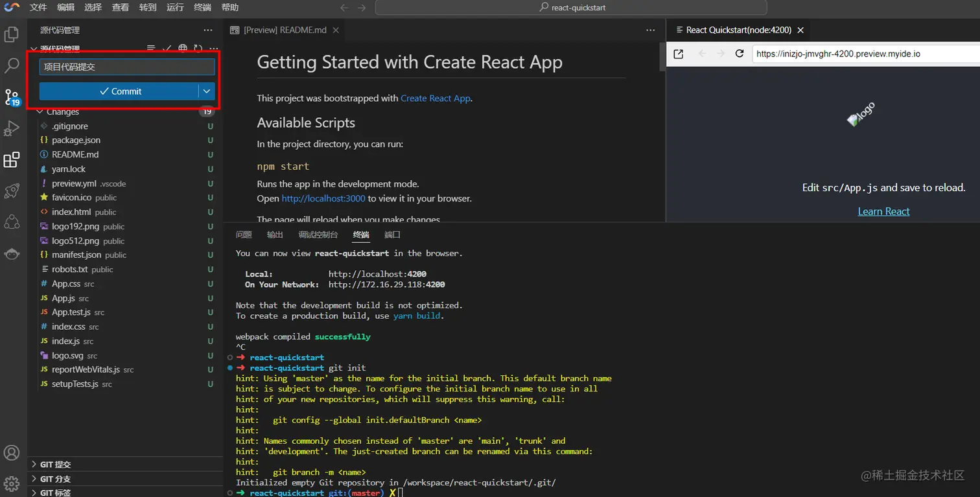Go forward in the preview browser
Screen dimensions: 980x497
pos(721,54)
